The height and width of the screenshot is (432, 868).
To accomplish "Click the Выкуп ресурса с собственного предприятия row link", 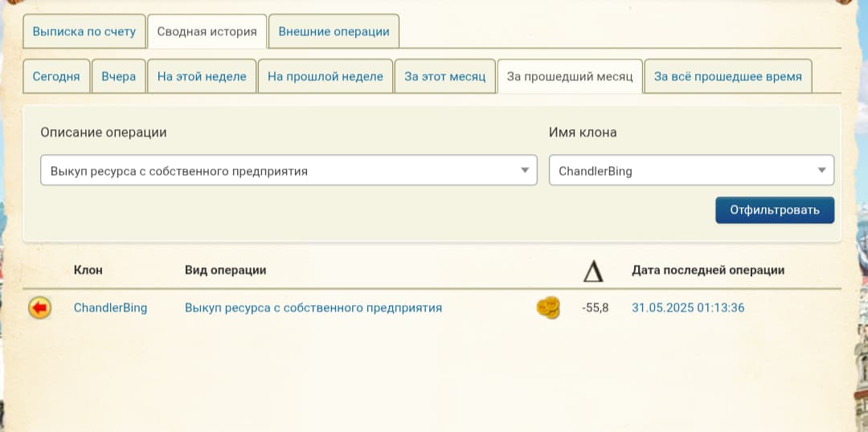I will pyautogui.click(x=313, y=308).
